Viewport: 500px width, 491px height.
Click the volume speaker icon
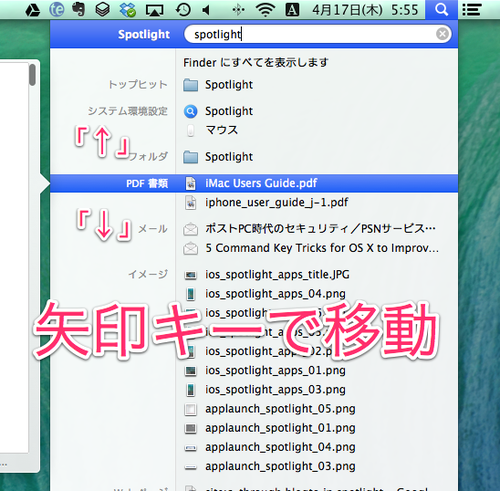(206, 10)
